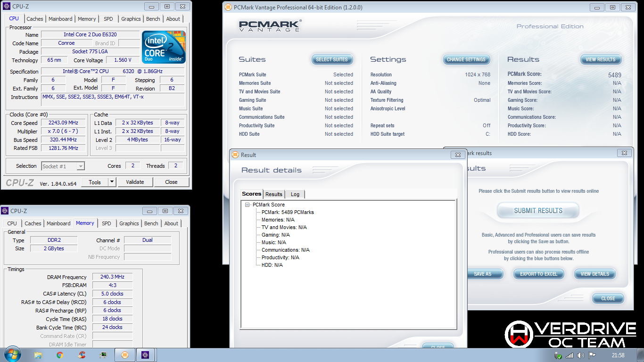Open SPD tab in lower CPU-Z window
The image size is (644, 362).
click(x=107, y=223)
